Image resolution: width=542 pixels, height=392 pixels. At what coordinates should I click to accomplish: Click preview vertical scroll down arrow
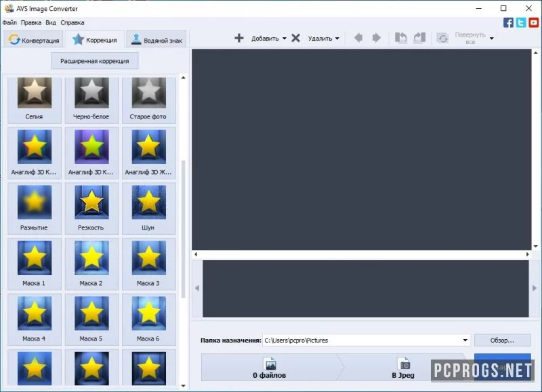click(x=535, y=246)
